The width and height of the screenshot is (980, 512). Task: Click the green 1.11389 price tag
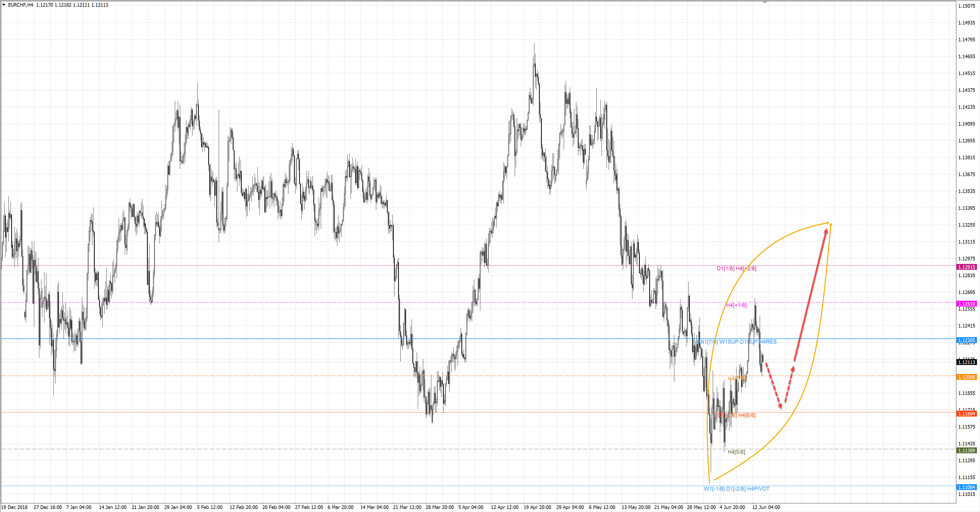(x=966, y=450)
